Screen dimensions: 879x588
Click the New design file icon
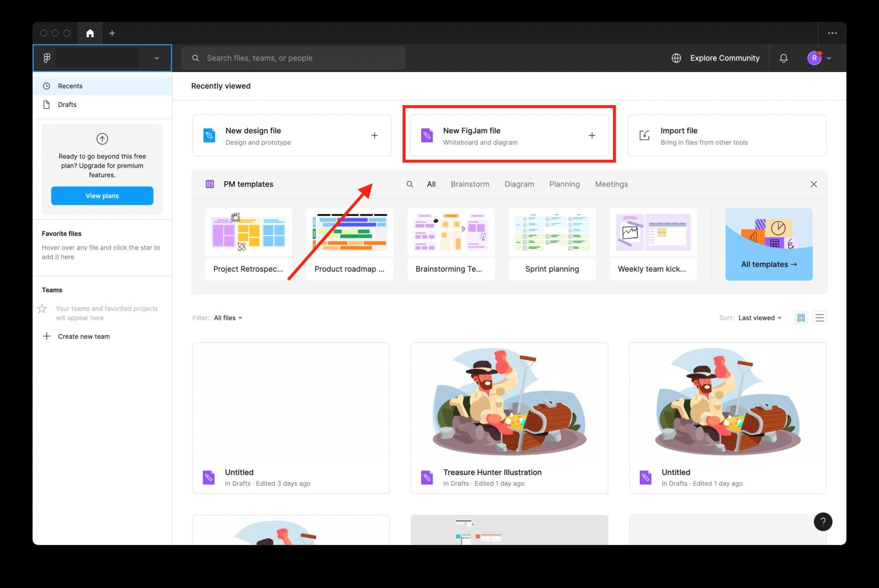coord(208,135)
